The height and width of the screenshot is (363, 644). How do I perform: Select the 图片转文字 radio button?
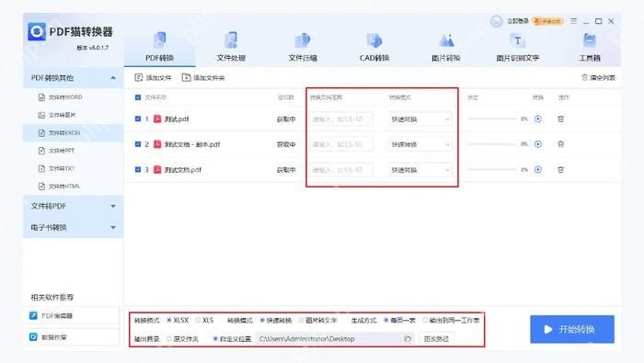click(x=301, y=320)
